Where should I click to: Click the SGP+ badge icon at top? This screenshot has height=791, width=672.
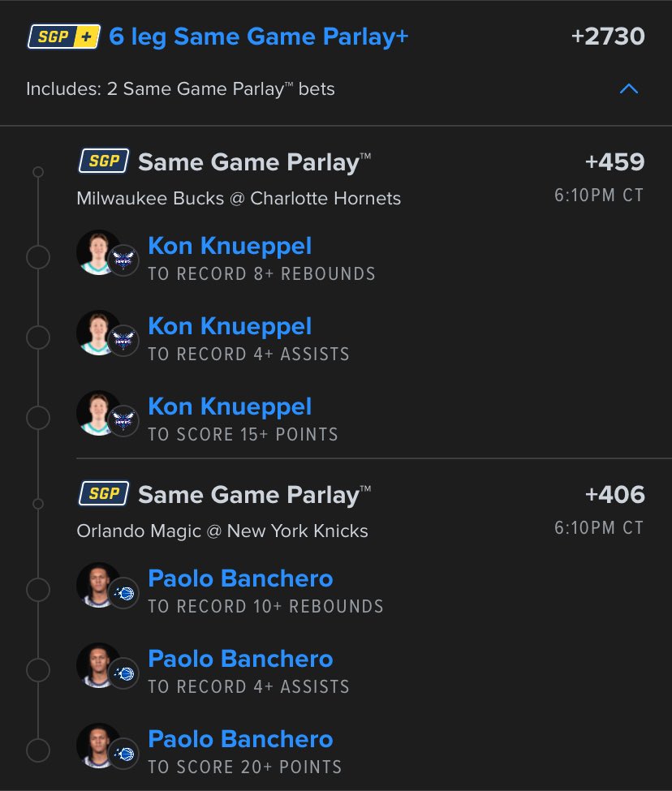[63, 37]
